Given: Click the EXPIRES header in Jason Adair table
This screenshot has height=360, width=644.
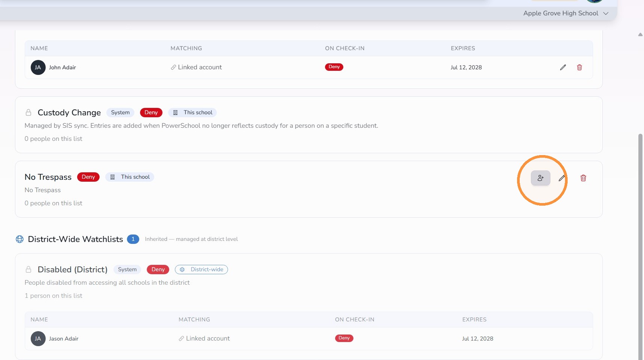Looking at the screenshot, I should coord(474,320).
